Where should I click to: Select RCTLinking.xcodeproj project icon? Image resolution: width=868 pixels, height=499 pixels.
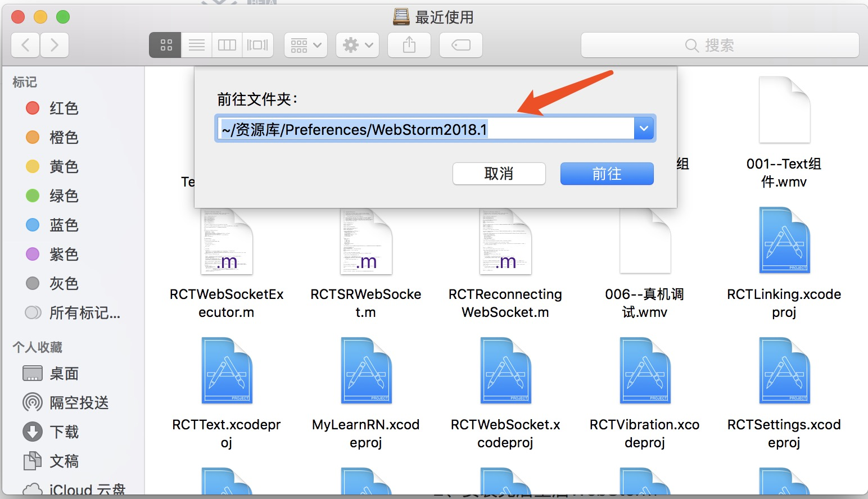point(784,240)
